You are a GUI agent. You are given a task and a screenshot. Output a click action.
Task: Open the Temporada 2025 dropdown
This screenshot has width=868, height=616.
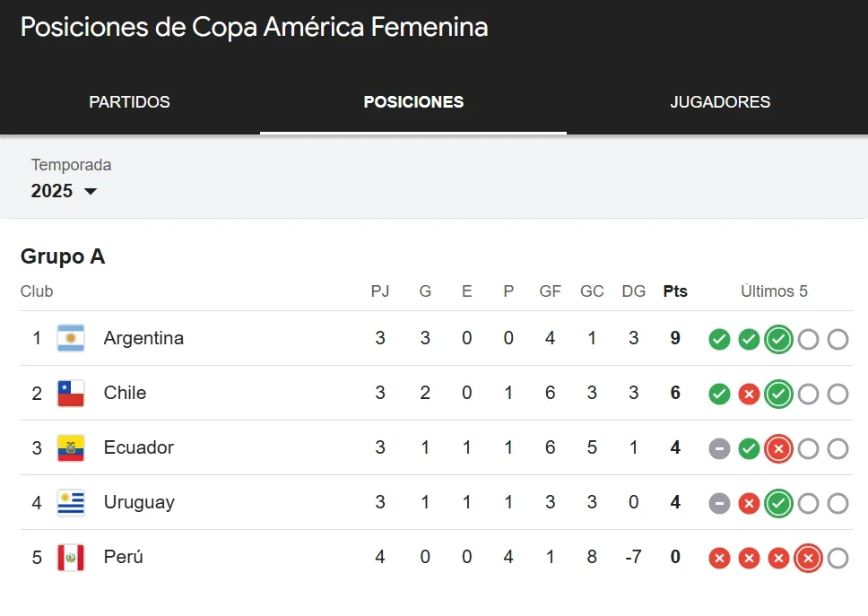point(54,191)
